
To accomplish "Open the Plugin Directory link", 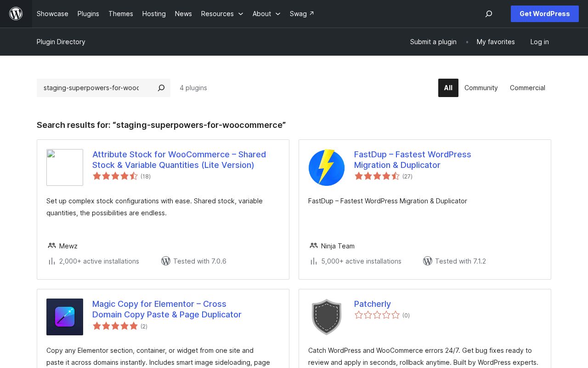I will click(61, 42).
